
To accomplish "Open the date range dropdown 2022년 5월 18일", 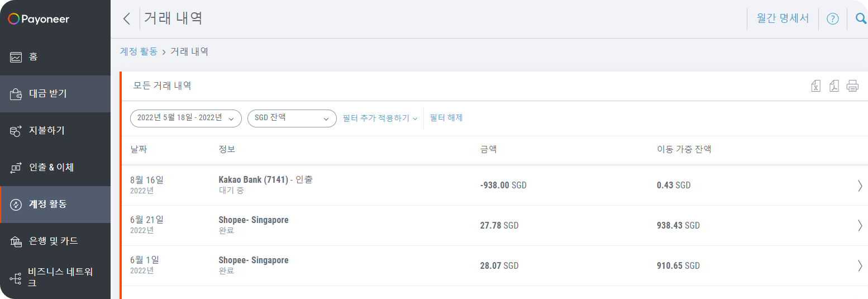I will 186,118.
